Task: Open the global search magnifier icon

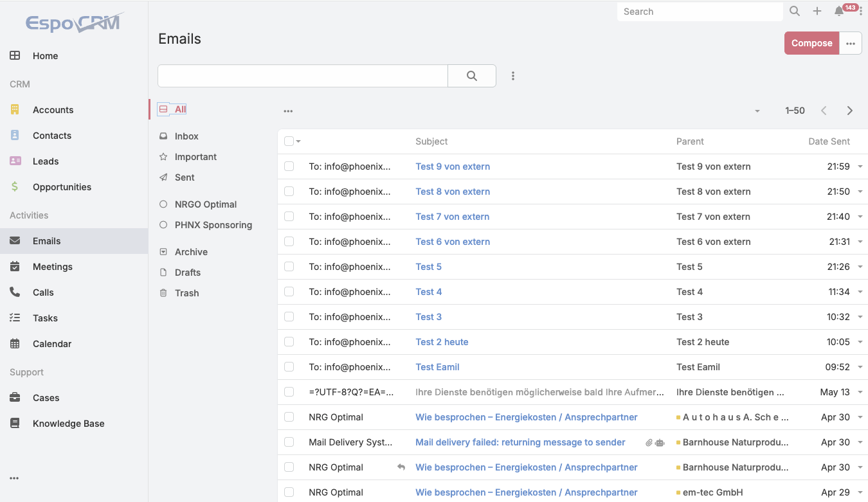Action: (x=795, y=12)
